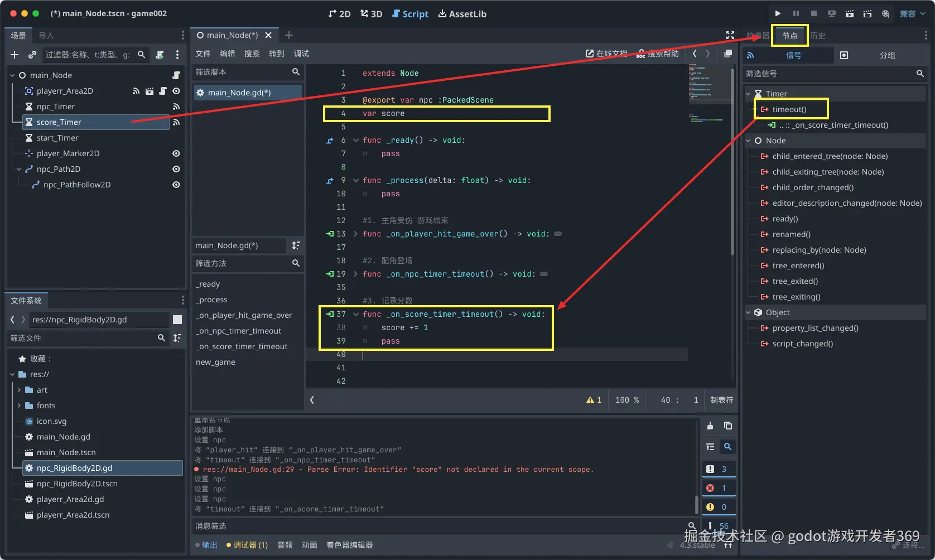The width and height of the screenshot is (935, 560).
Task: Click the signal icon on score_Timer
Action: (176, 122)
